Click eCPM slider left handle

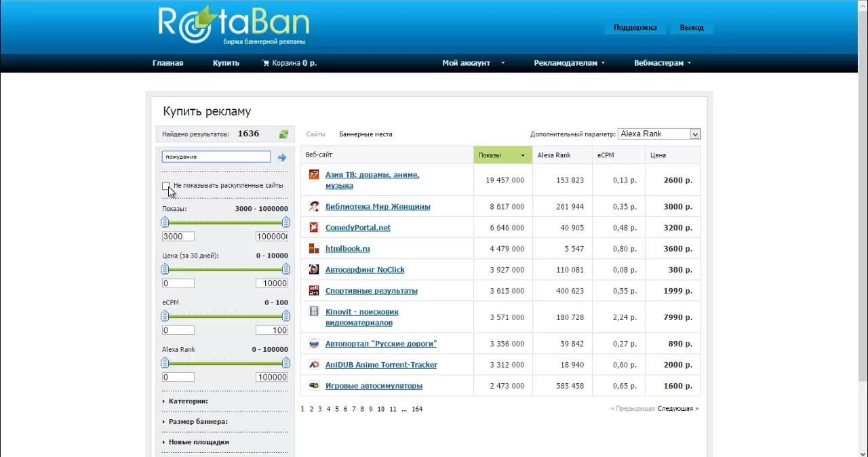[x=165, y=316]
